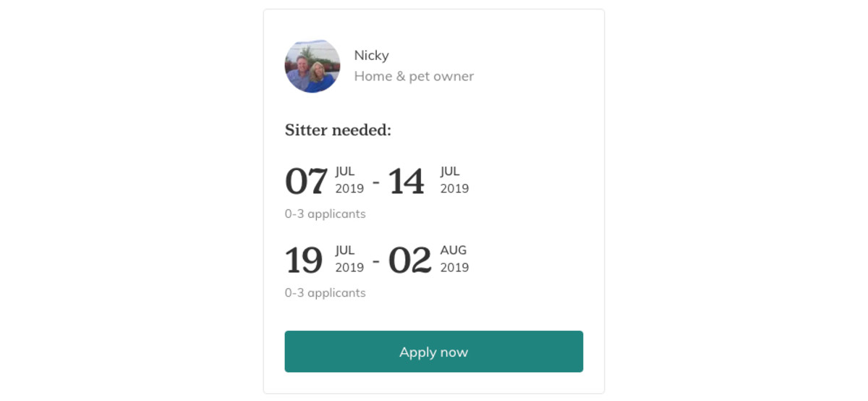Click applicants count under 07–14 July dates
Image resolution: width=868 pixels, height=401 pixels.
(x=325, y=214)
